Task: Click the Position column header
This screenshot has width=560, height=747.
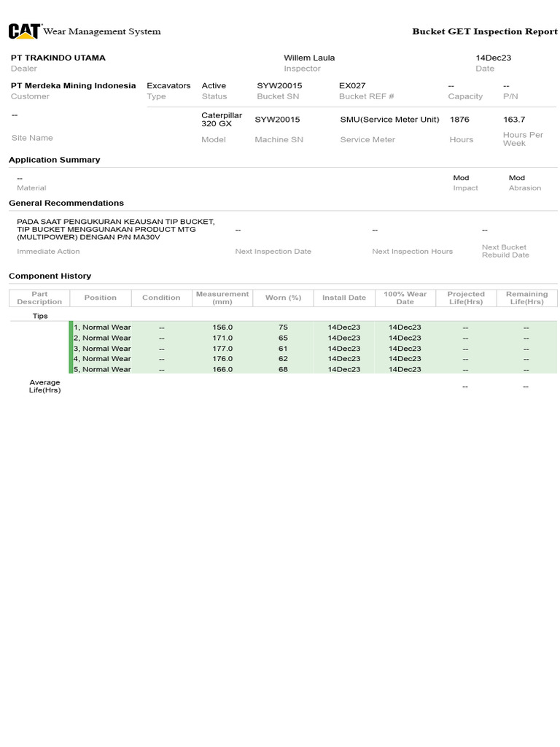Action: click(101, 298)
